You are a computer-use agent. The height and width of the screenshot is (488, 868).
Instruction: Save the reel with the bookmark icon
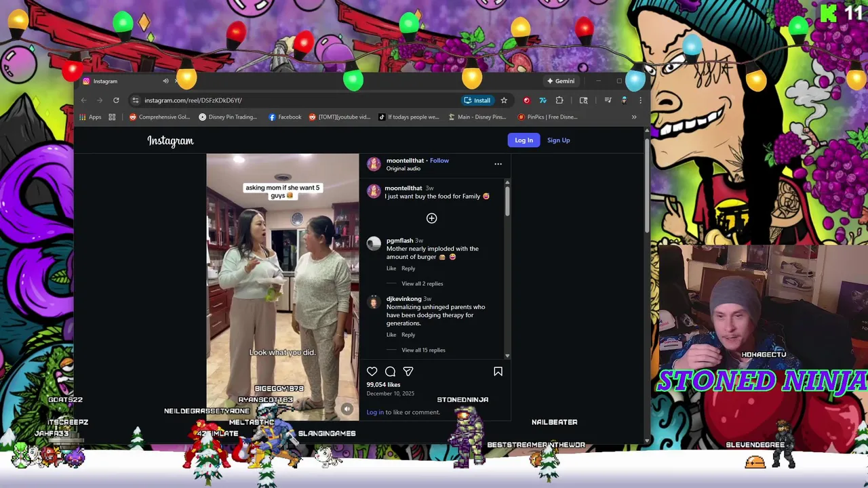pos(498,371)
